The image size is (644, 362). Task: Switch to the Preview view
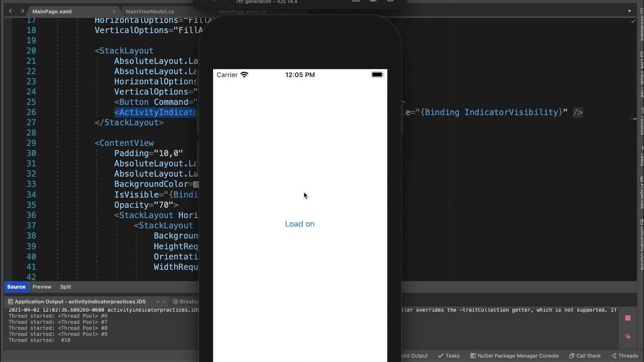[42, 287]
